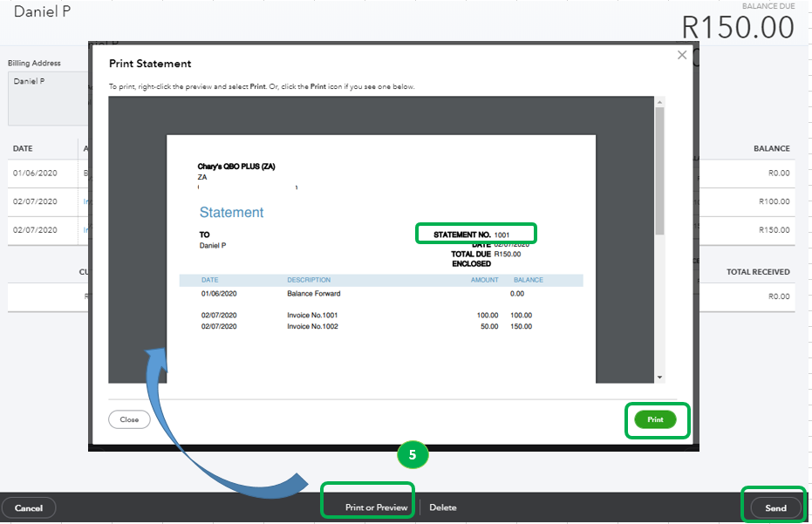Screen dimensions: 812x524
Task: Click the R100.00 balance in background table
Action: [x=774, y=201]
